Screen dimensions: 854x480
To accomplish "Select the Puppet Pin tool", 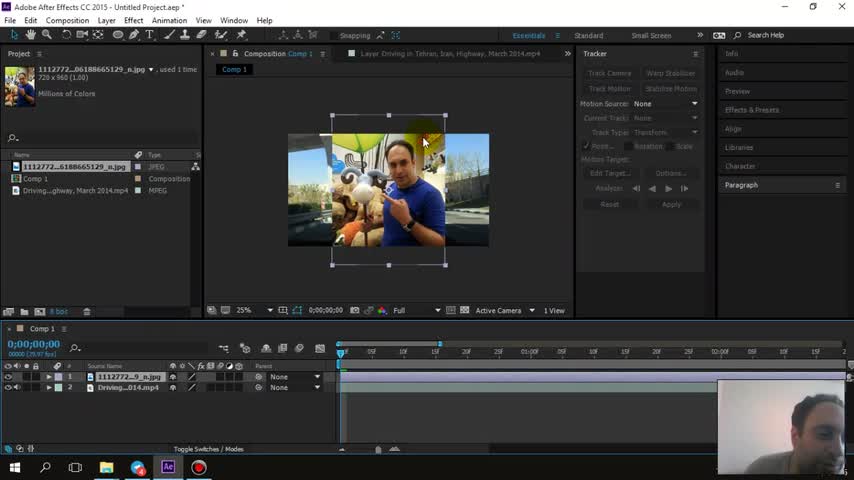I will pyautogui.click(x=241, y=35).
